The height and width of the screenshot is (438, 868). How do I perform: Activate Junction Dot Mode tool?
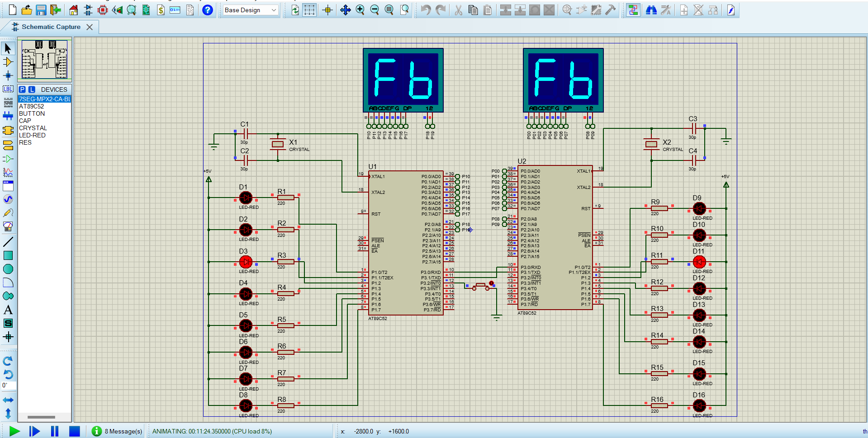pyautogui.click(x=8, y=75)
